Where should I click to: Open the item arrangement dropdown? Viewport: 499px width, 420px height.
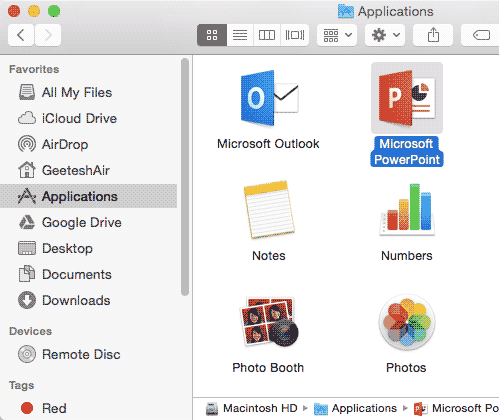[x=337, y=35]
